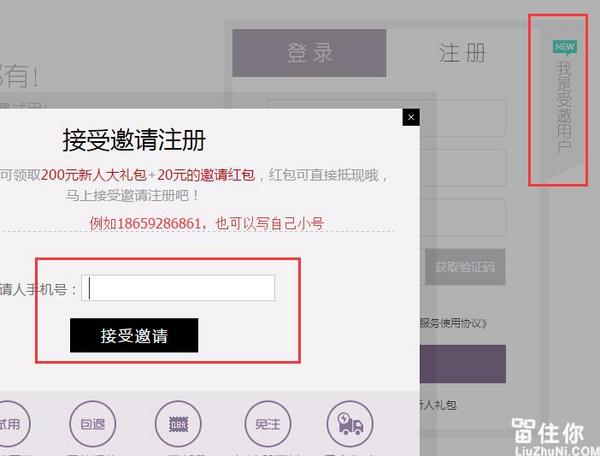Click the 获取验证码 button
Screen dimensions: 600x456
coord(464,267)
